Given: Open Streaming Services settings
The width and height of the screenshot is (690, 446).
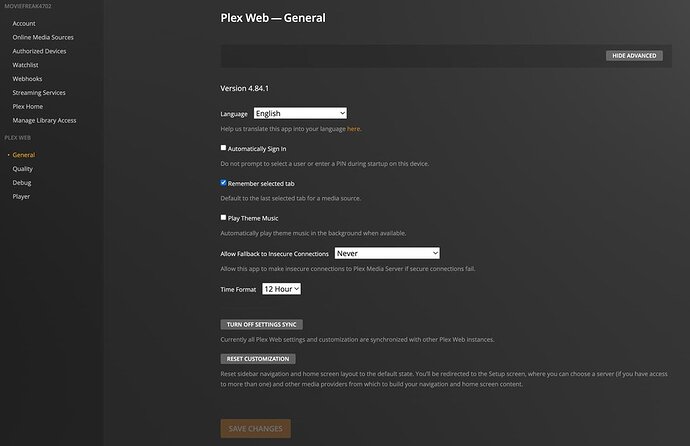Looking at the screenshot, I should (39, 92).
